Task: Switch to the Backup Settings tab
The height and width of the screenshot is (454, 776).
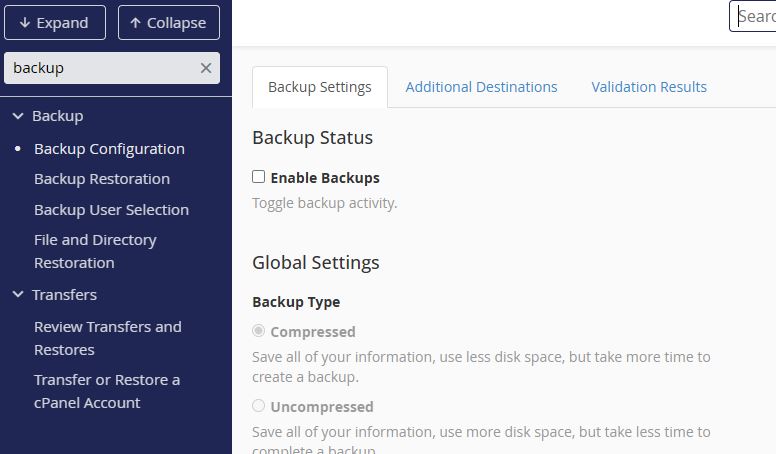Action: tap(320, 87)
